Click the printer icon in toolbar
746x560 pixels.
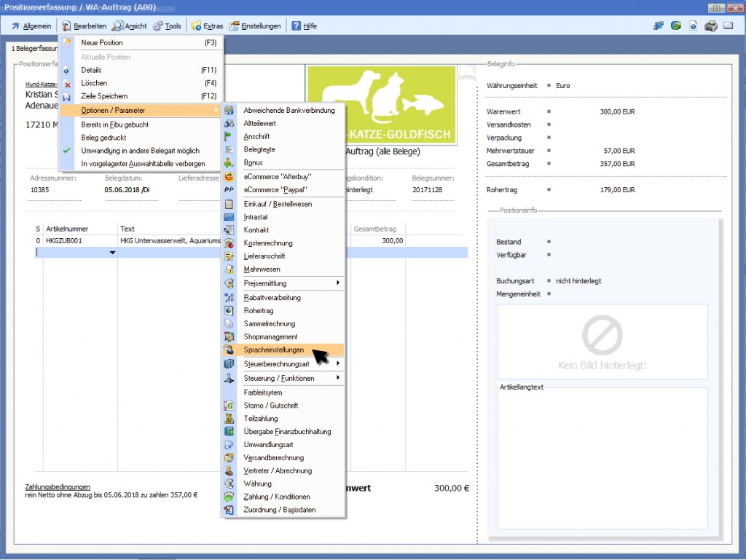[711, 26]
